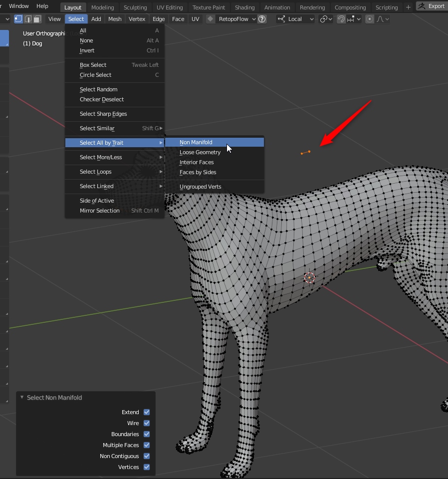This screenshot has height=479, width=448.
Task: Choose Faces by Sides from the submenu
Action: pos(215,172)
